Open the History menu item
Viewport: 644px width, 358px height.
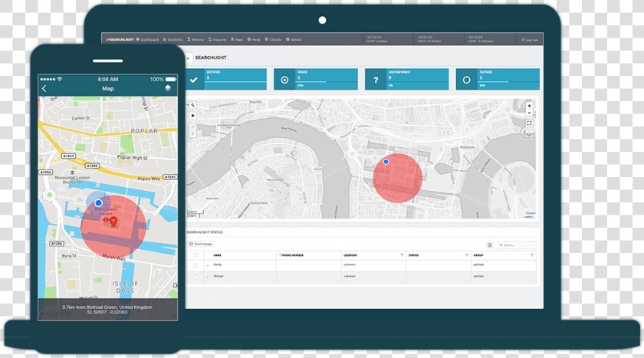coord(196,39)
